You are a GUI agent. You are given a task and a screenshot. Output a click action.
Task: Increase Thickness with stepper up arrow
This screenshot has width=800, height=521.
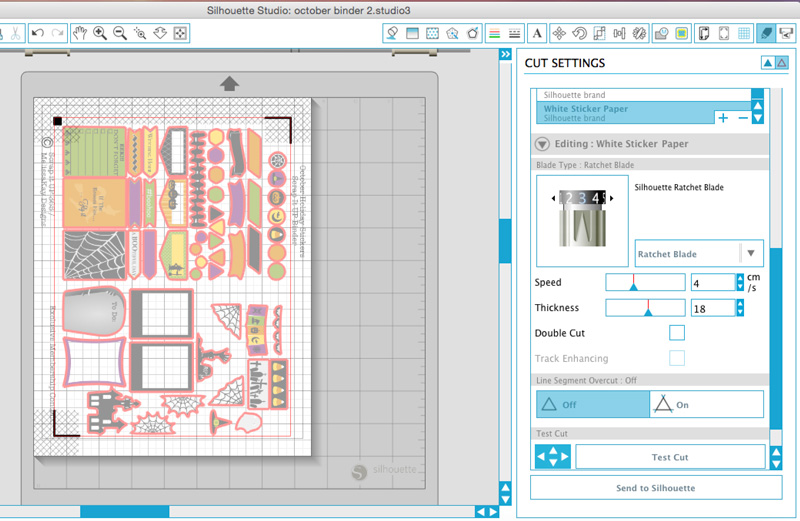click(x=740, y=303)
